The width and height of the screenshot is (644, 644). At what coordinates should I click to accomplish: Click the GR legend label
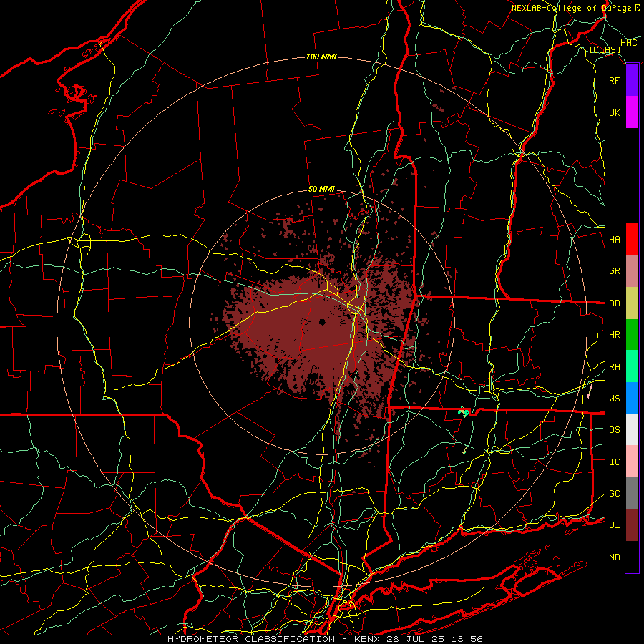[614, 271]
